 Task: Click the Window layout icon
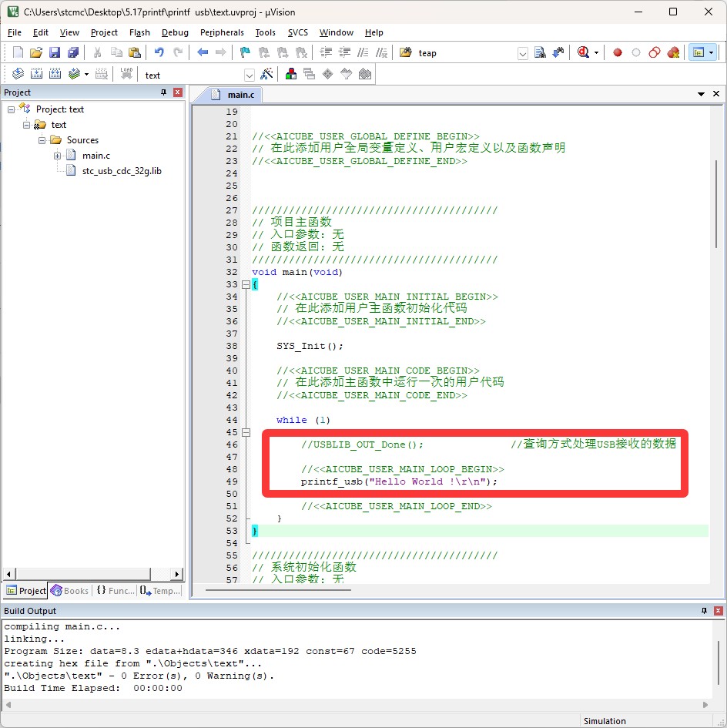(x=699, y=52)
